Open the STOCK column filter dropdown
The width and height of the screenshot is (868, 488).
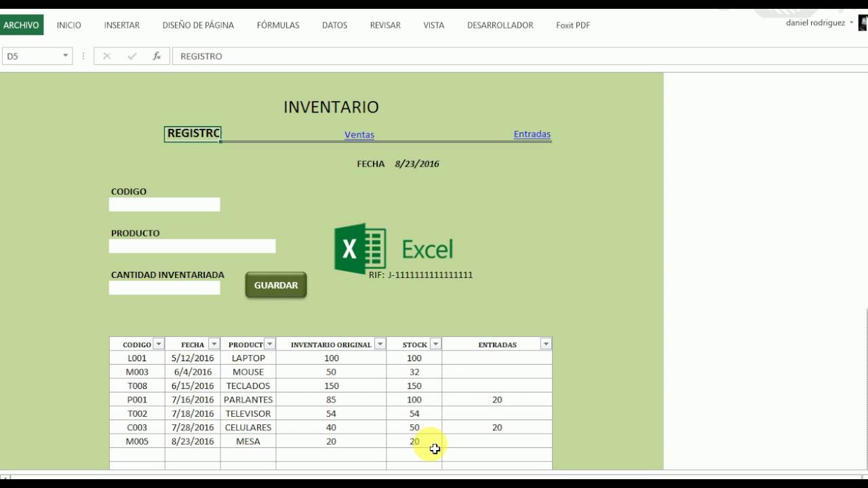[x=435, y=344]
